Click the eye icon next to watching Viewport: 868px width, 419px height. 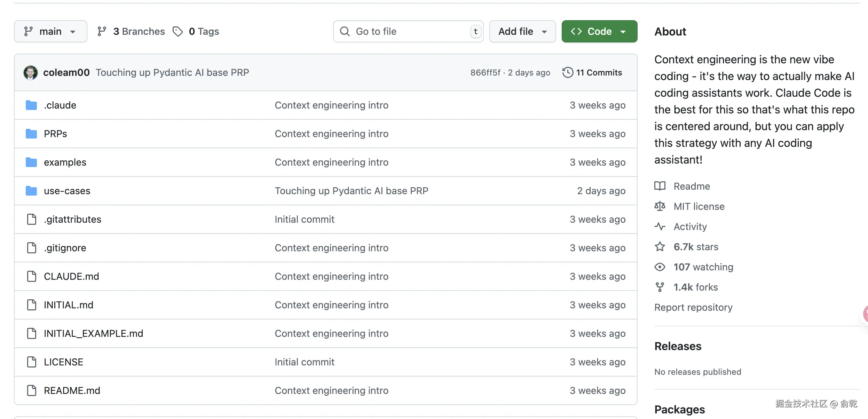click(660, 267)
